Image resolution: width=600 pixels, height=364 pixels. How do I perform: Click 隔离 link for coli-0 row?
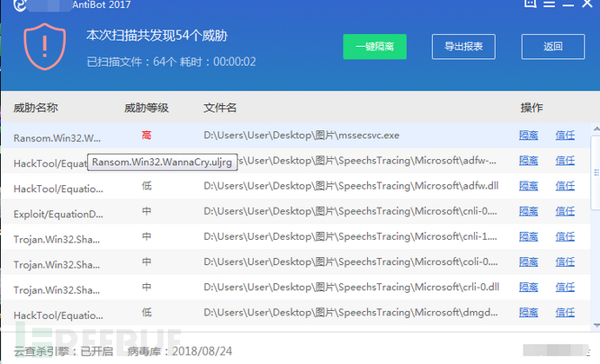tap(529, 261)
